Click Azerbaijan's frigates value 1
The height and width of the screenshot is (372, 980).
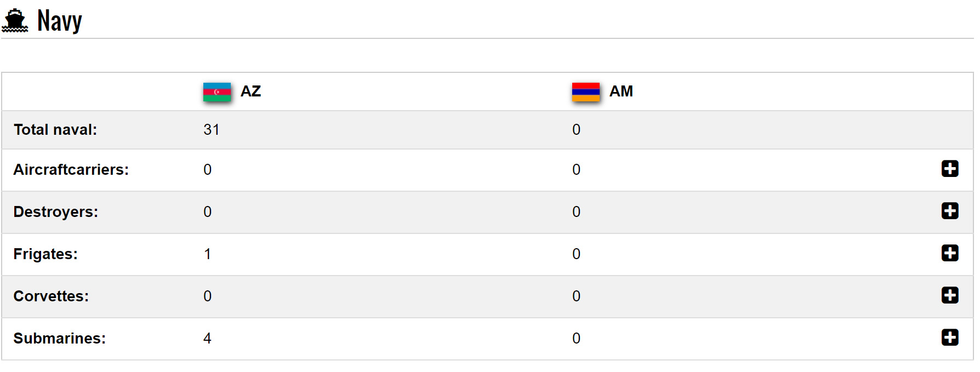click(207, 254)
